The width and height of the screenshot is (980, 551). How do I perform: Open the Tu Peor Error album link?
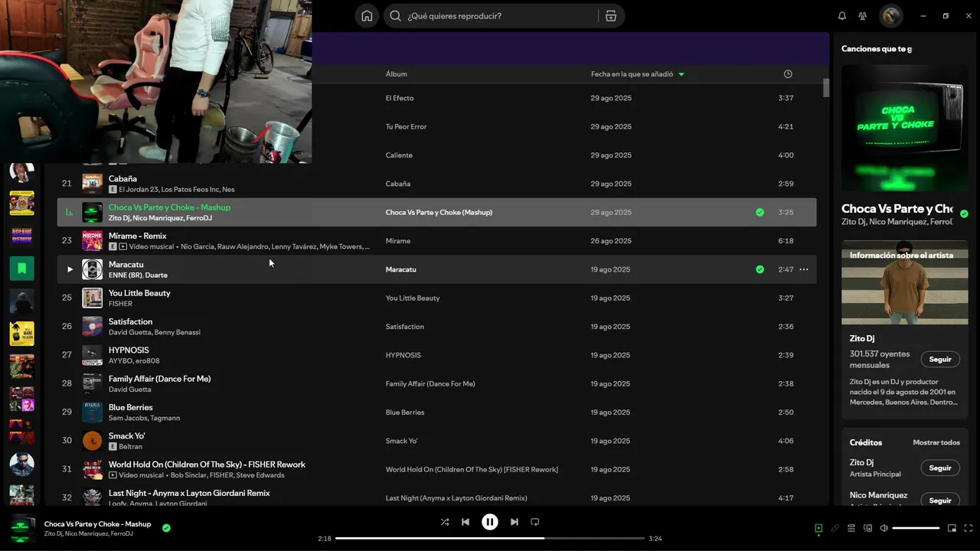[406, 126]
